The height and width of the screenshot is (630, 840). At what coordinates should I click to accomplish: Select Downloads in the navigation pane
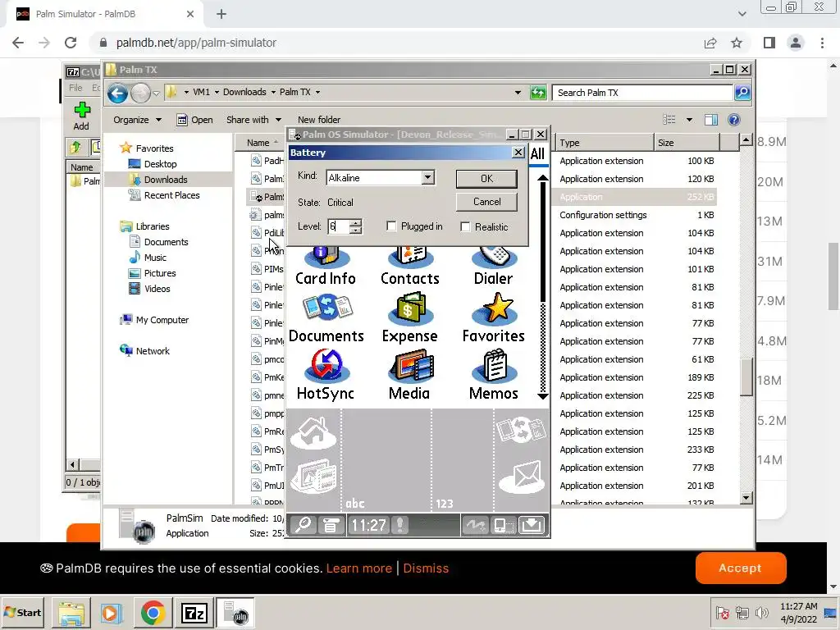166,180
